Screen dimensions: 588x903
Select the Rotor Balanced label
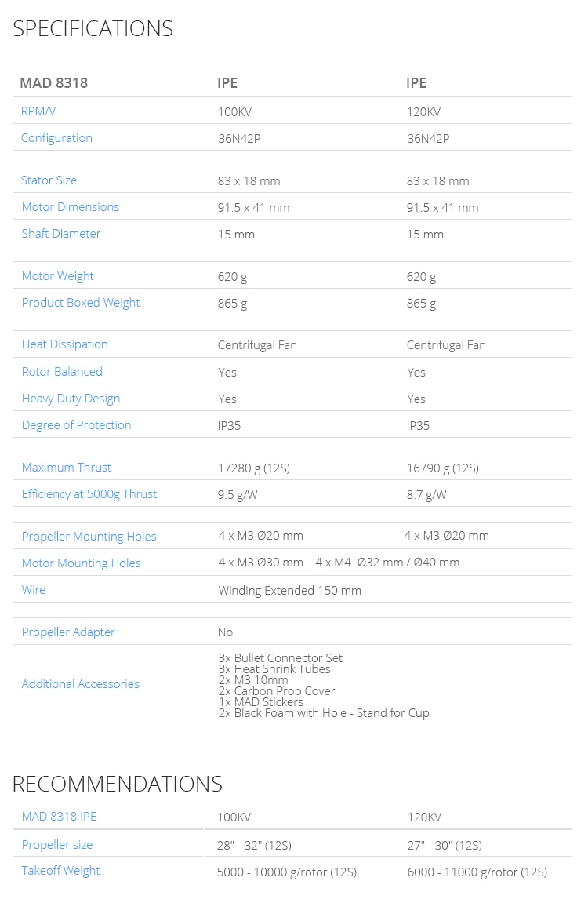(62, 371)
